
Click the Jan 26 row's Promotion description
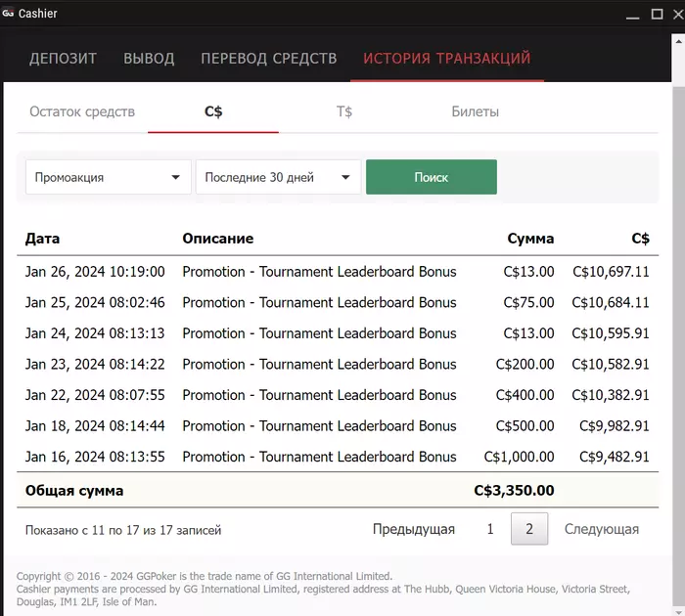point(319,272)
